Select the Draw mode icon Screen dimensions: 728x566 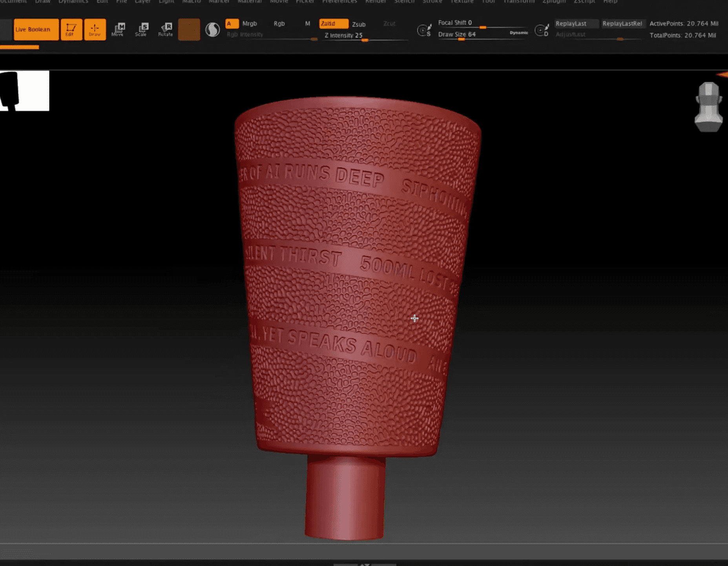(95, 29)
